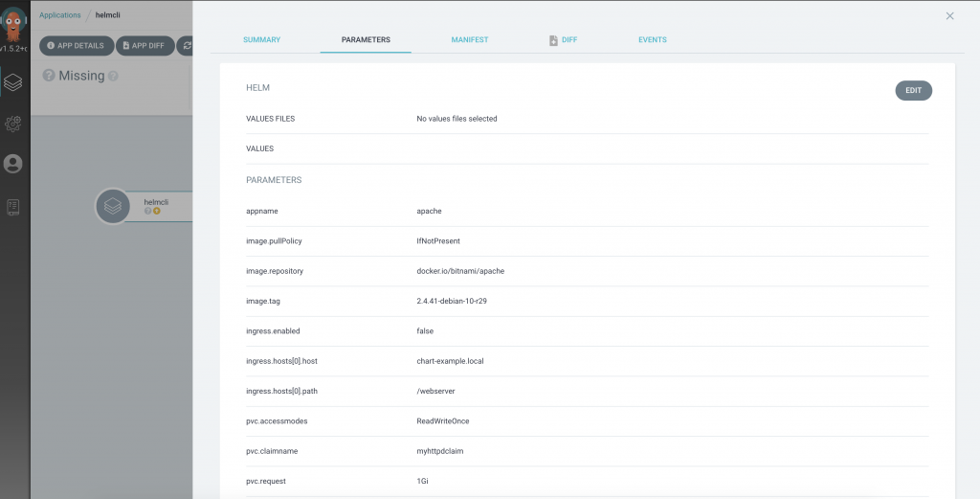
Task: Click the Diff tab's document icon
Action: [x=553, y=40]
